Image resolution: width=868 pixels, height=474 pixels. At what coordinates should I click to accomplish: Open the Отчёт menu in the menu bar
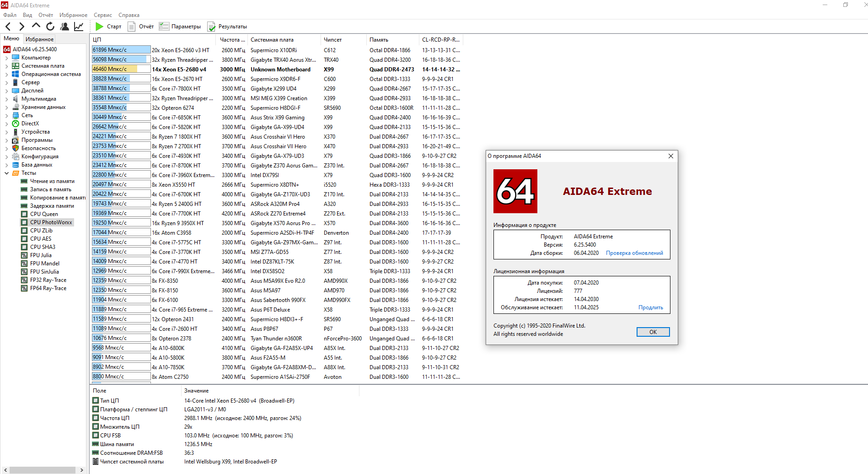click(x=46, y=15)
